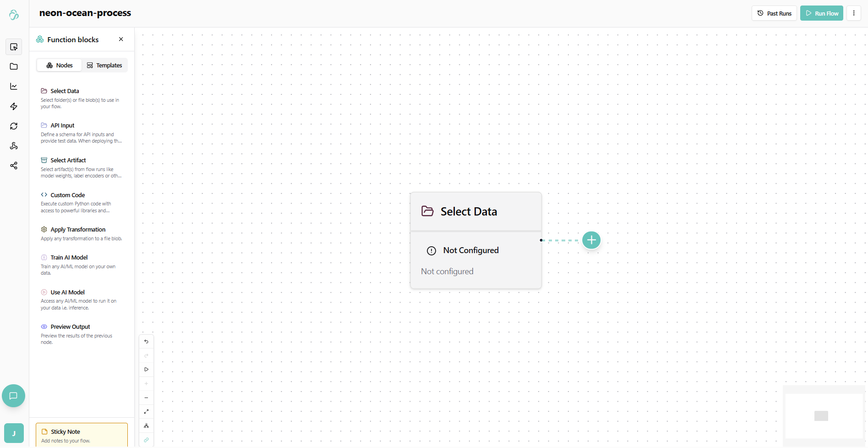Open the chat support bubble

(13, 396)
